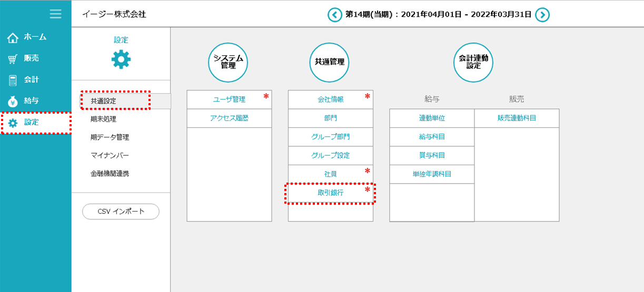Select マイナンバー submenu item
The height and width of the screenshot is (292, 644).
(110, 155)
